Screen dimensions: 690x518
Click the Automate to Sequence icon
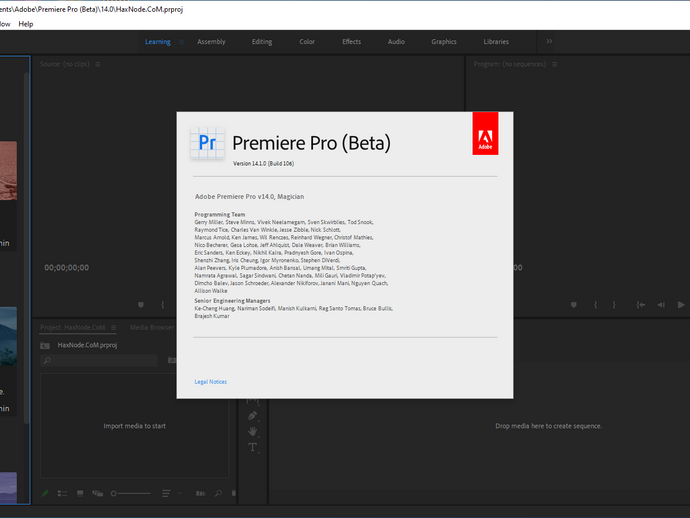(x=200, y=493)
